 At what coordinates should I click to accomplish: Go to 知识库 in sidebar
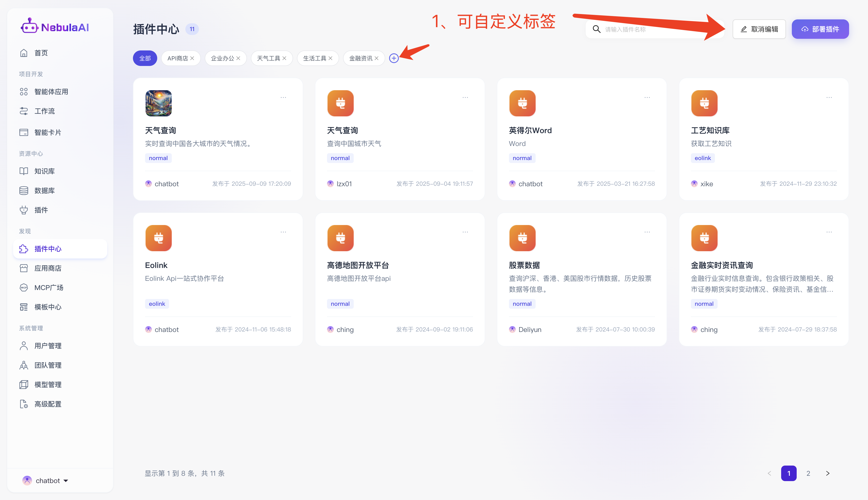tap(44, 171)
